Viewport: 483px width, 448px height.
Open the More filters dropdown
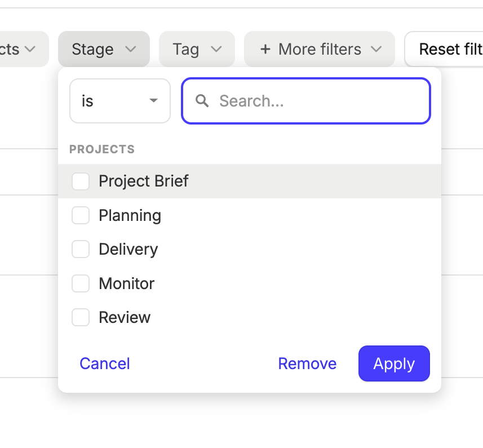tap(319, 49)
